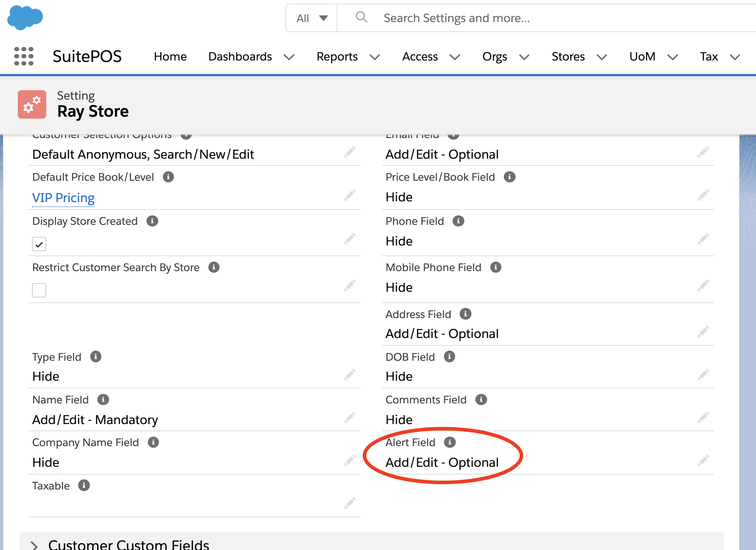Open the All search scope dropdown
This screenshot has height=550, width=756.
coord(312,18)
